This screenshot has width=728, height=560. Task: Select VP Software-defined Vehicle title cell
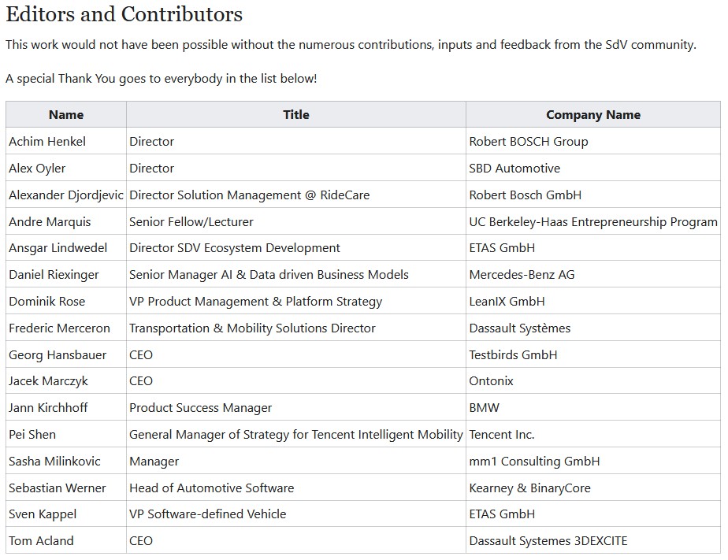(207, 514)
